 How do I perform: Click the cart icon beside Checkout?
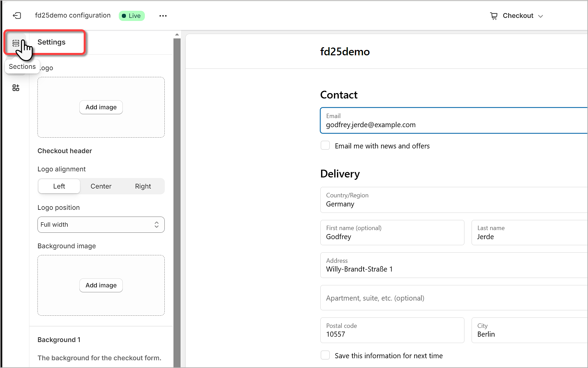tap(493, 16)
